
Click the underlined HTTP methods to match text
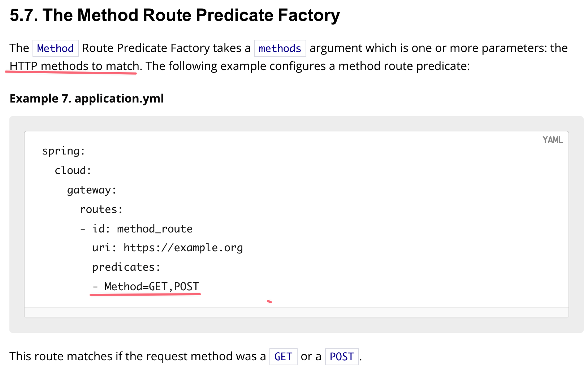[74, 66]
